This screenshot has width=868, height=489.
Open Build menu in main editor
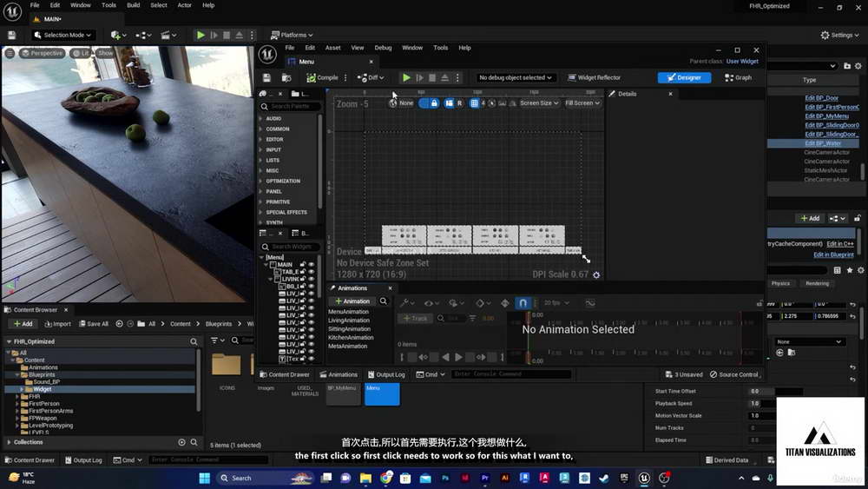pyautogui.click(x=134, y=5)
